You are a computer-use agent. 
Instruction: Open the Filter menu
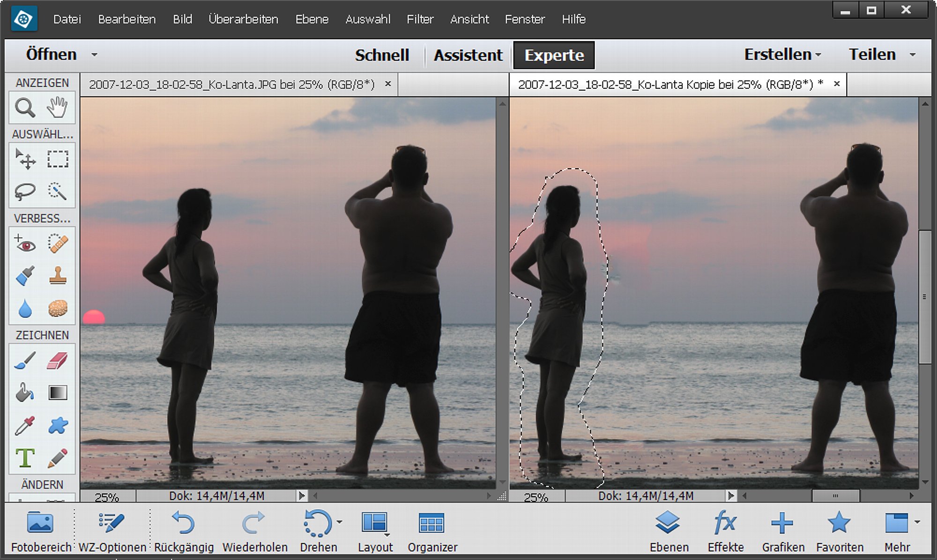coord(420,19)
